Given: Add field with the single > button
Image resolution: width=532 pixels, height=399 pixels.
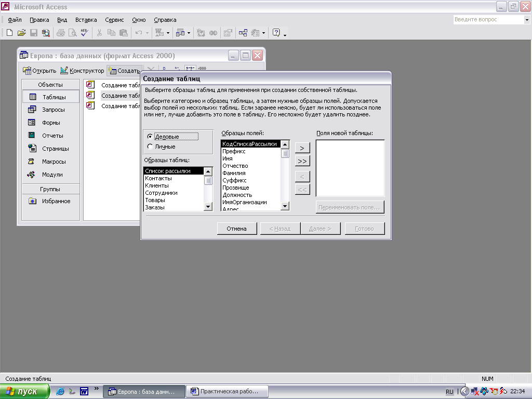Looking at the screenshot, I should 302,148.
